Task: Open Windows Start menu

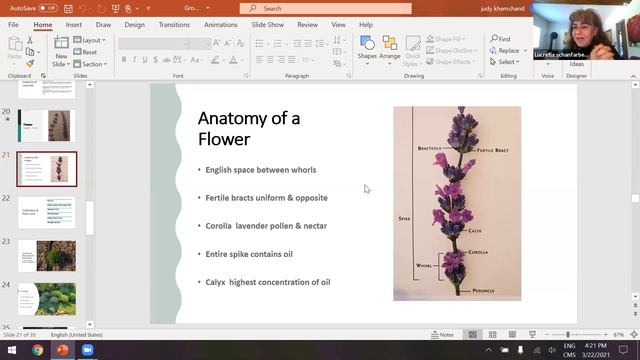Action: pos(12,350)
